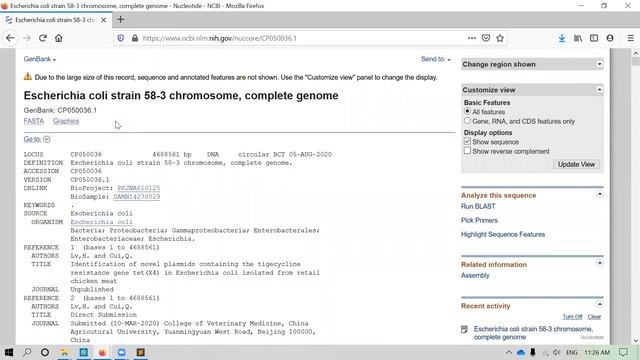The width and height of the screenshot is (640, 360).
Task: View site security padlock info
Action: tap(135, 38)
